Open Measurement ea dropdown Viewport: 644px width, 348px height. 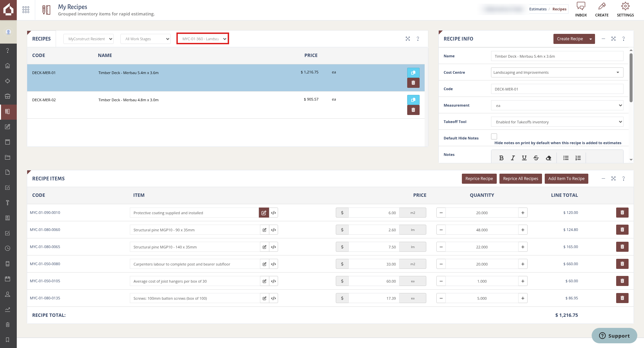coord(557,105)
